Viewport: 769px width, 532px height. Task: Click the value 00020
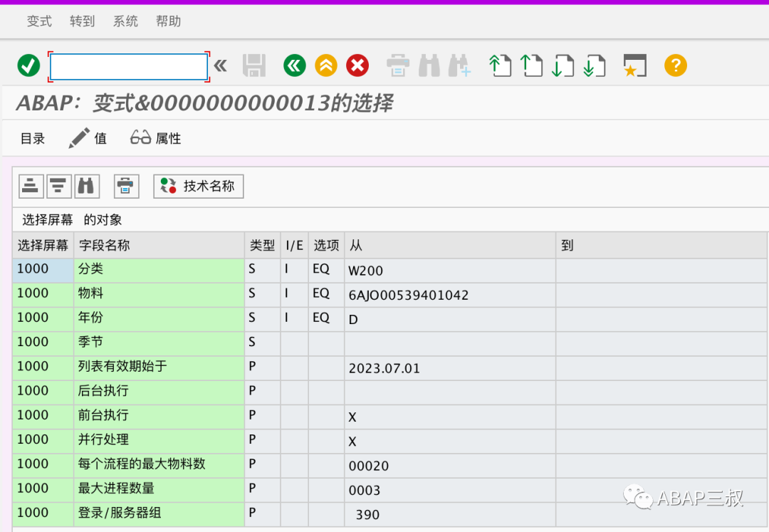click(x=368, y=466)
